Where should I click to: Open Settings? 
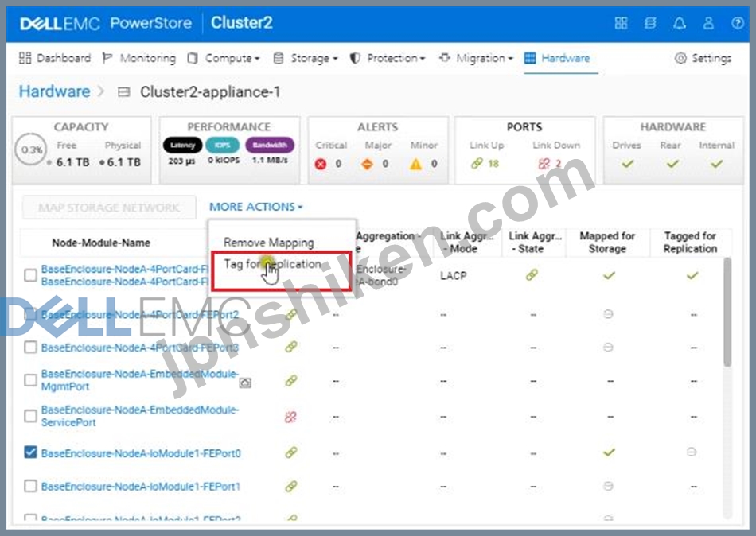point(703,58)
